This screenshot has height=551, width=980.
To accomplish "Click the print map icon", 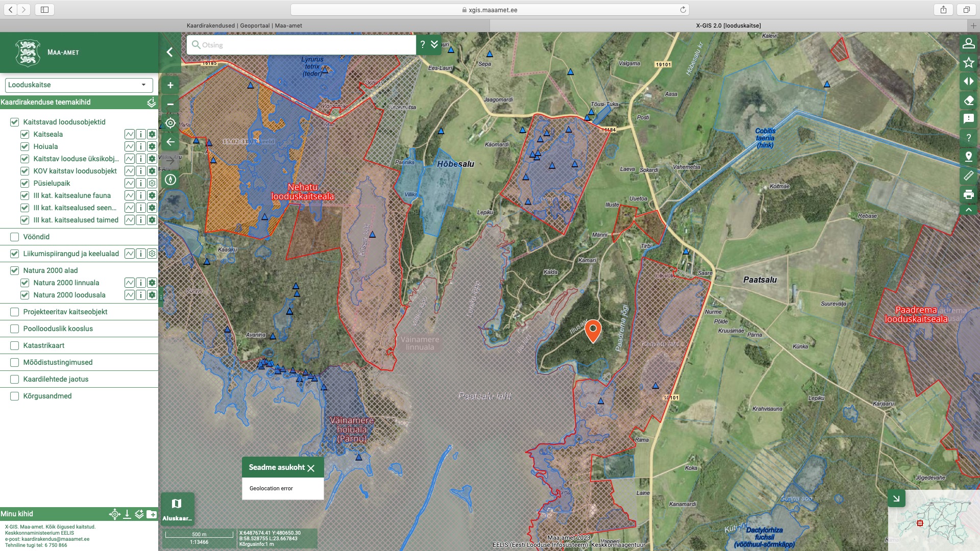I will [x=968, y=194].
